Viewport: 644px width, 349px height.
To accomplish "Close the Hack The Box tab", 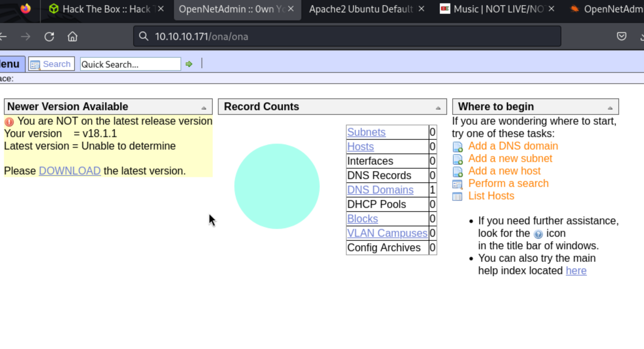I will click(161, 9).
